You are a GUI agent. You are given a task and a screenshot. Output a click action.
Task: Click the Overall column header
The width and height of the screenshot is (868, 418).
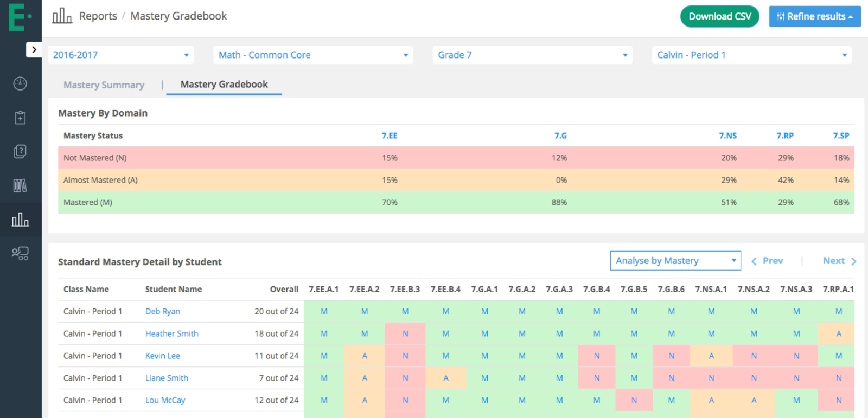click(x=284, y=289)
